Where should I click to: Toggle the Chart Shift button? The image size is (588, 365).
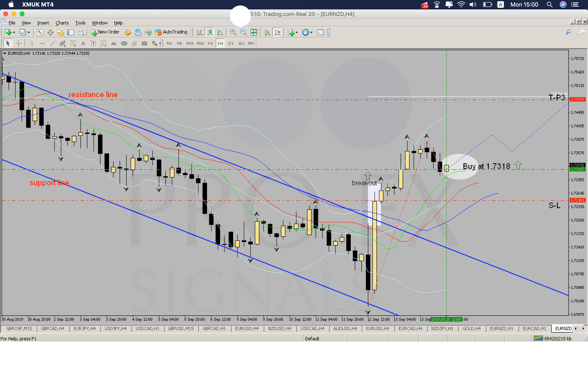click(278, 32)
